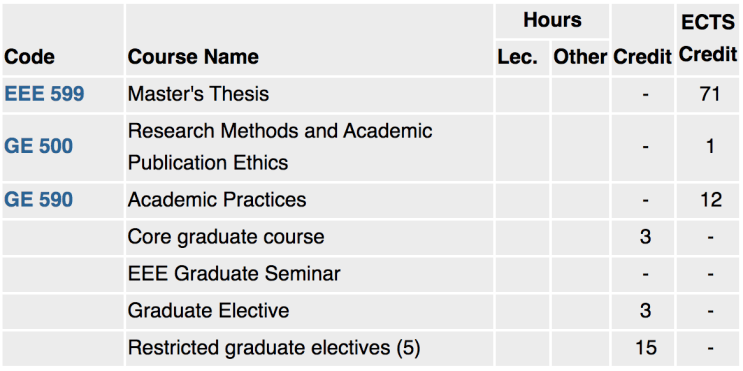Click the Credit column header
The width and height of the screenshot is (743, 371).
point(643,57)
